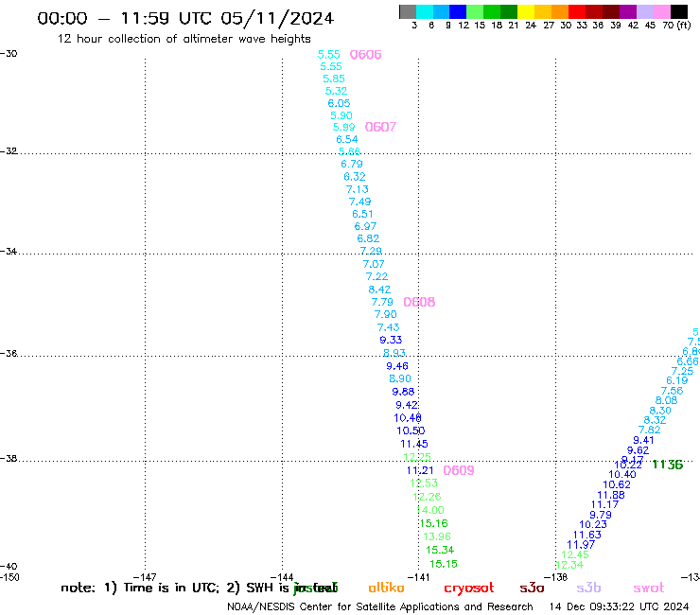Screen dimensions: 700x615
Task: Select the wave height value "6.79"
Action: [x=352, y=164]
